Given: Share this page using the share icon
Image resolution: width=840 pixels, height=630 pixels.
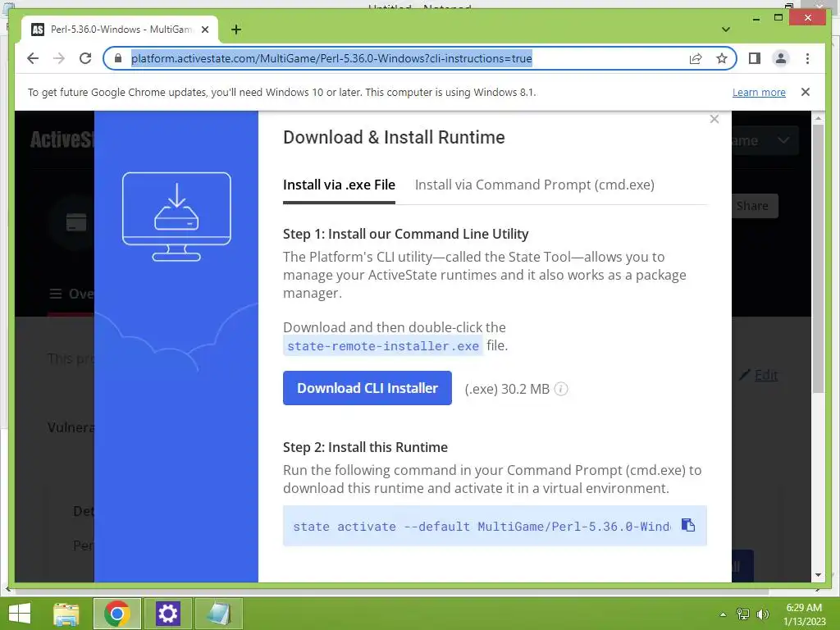Looking at the screenshot, I should (x=696, y=58).
